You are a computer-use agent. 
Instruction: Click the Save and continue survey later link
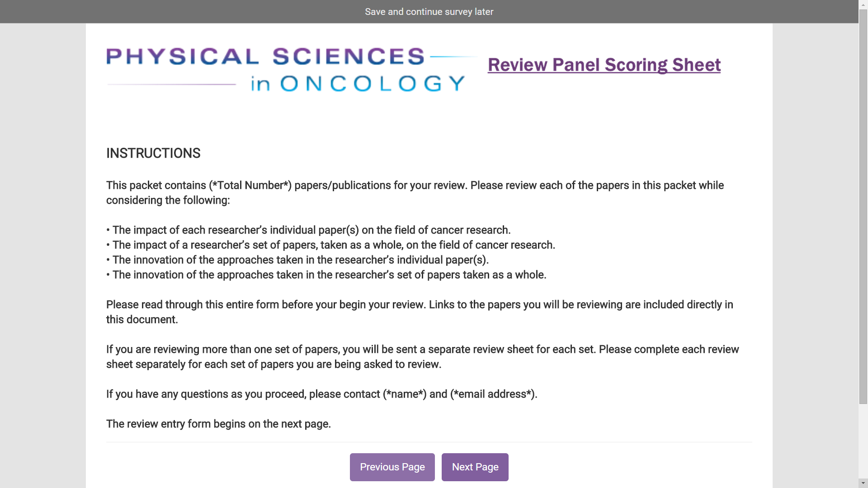point(429,12)
